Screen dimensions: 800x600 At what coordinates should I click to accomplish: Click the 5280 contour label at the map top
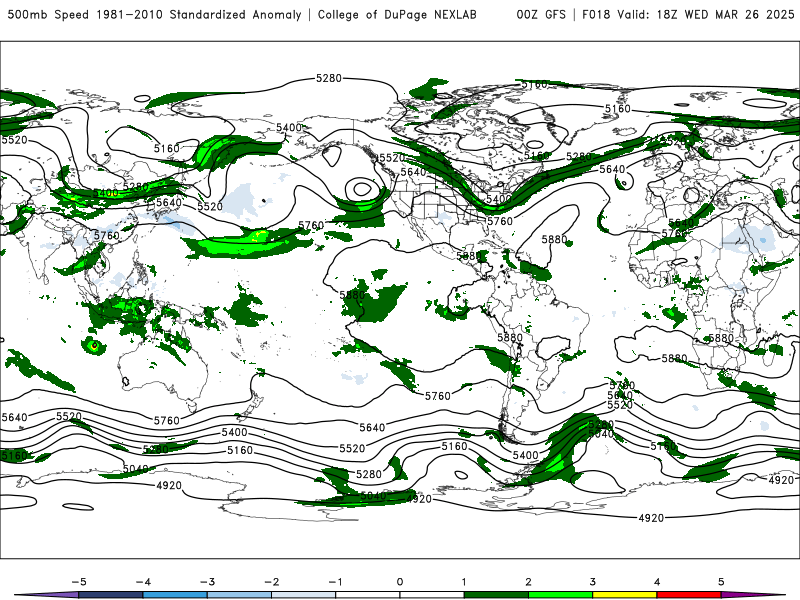coord(329,78)
